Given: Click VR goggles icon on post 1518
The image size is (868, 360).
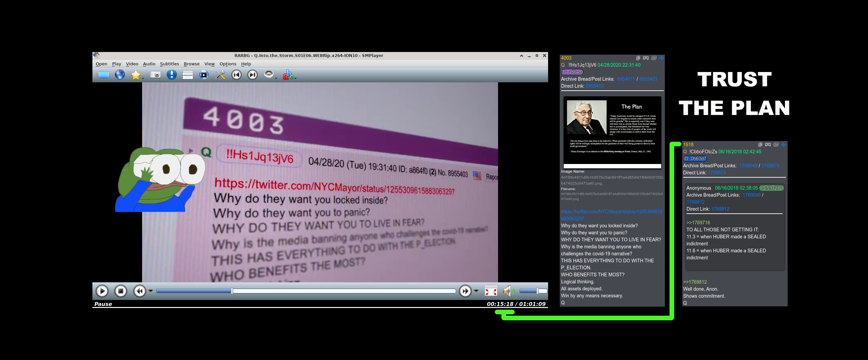Looking at the screenshot, I should point(768,144).
